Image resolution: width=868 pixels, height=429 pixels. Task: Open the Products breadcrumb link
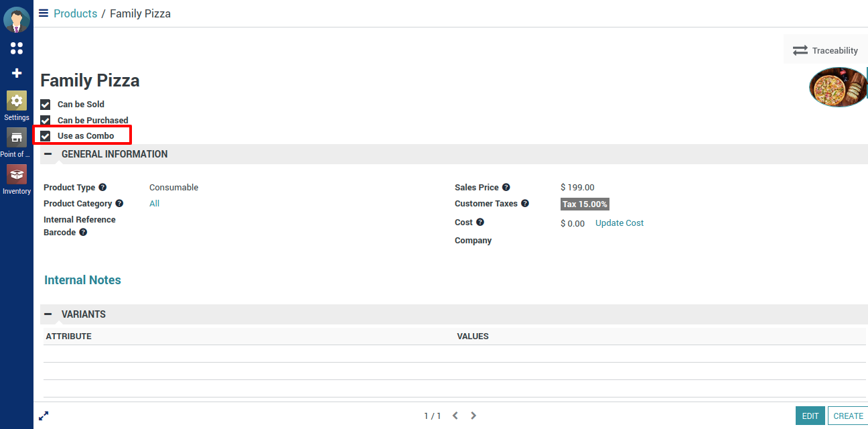click(75, 13)
